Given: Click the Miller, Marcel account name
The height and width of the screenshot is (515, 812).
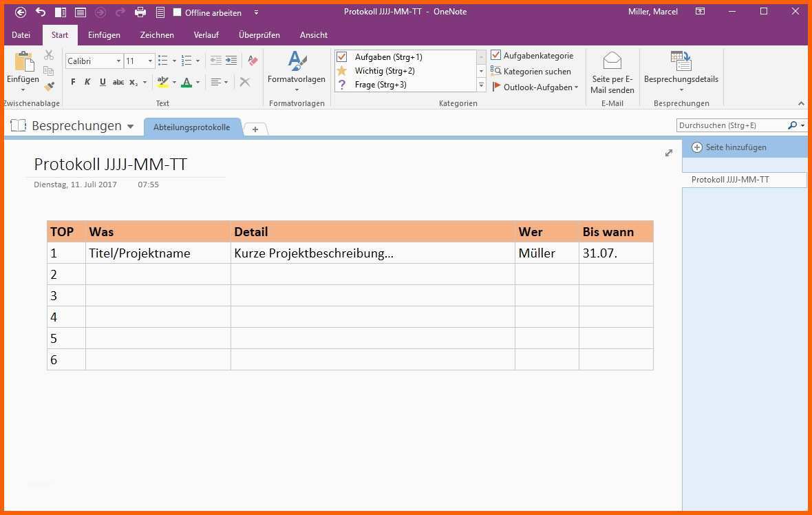Looking at the screenshot, I should coord(652,12).
